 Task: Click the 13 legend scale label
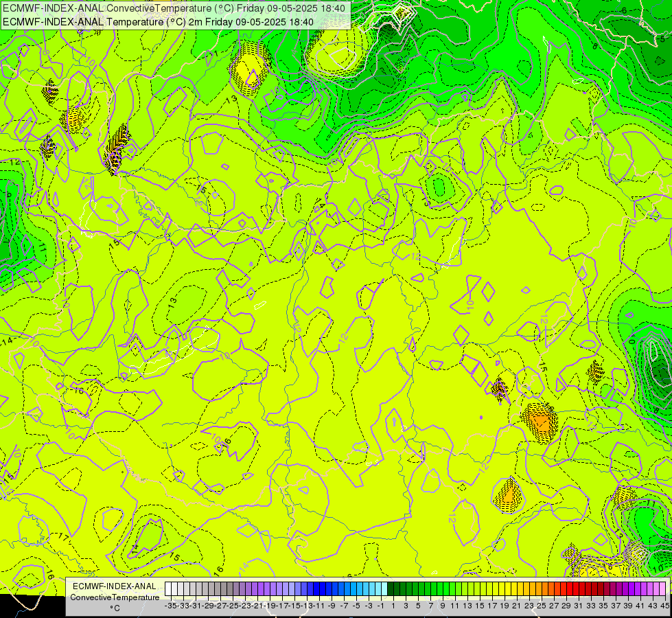point(468,606)
